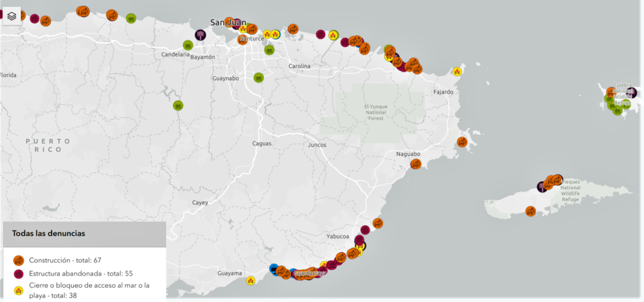Select the yellow marker next to Guayama
Screen dimensions: 644x302
(250, 281)
